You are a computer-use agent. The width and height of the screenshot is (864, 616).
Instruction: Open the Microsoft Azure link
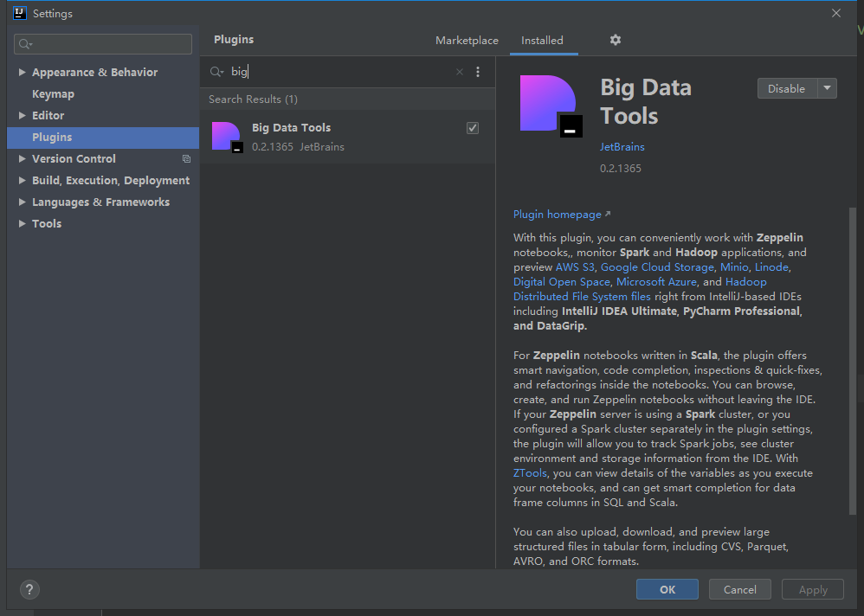click(656, 282)
